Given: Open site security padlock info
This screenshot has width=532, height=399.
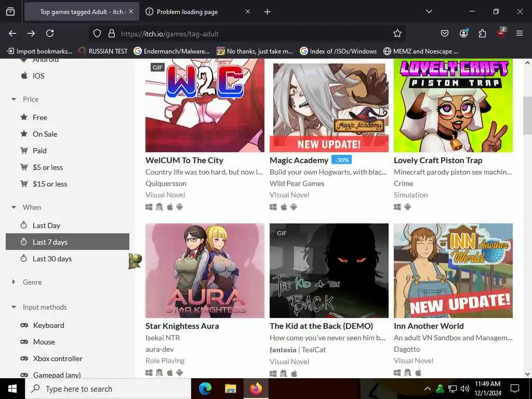Looking at the screenshot, I should [112, 34].
